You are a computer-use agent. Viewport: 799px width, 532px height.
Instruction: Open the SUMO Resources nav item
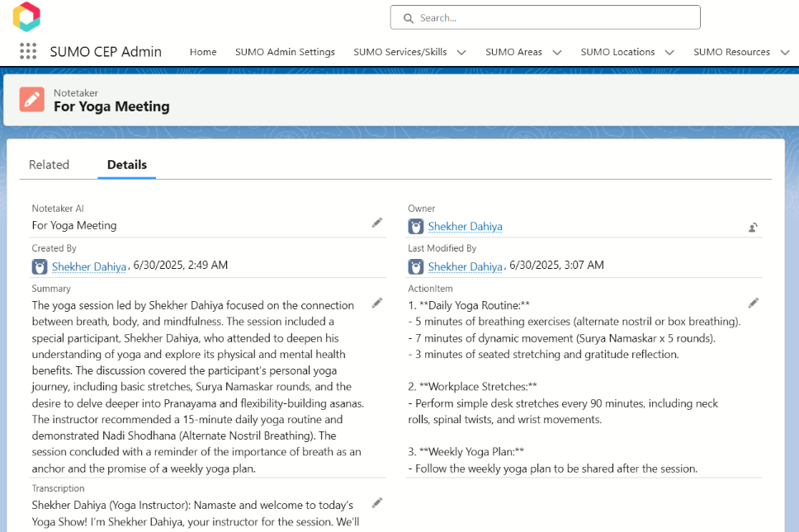tap(732, 52)
